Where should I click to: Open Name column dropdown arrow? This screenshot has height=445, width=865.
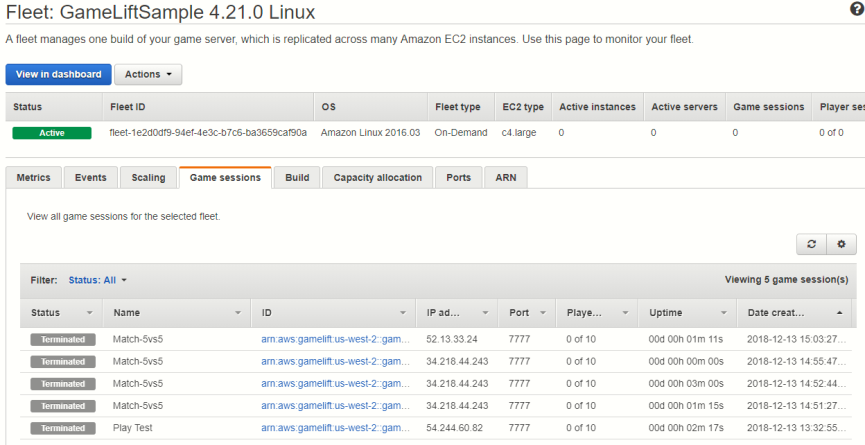238,313
